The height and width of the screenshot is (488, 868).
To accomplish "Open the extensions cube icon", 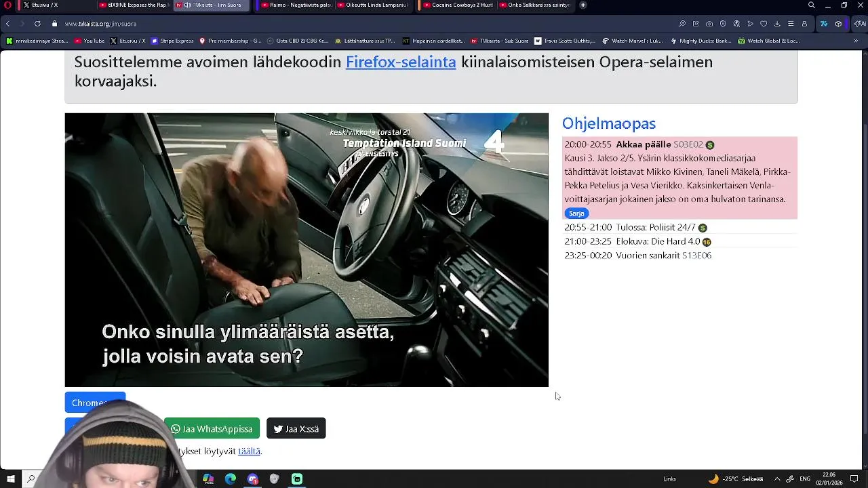I will coord(839,24).
